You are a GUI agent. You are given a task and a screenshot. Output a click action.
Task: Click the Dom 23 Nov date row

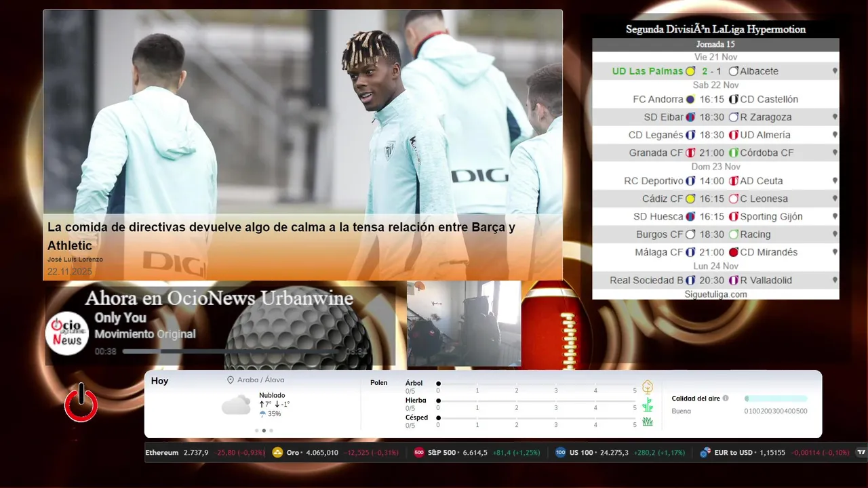[715, 167]
